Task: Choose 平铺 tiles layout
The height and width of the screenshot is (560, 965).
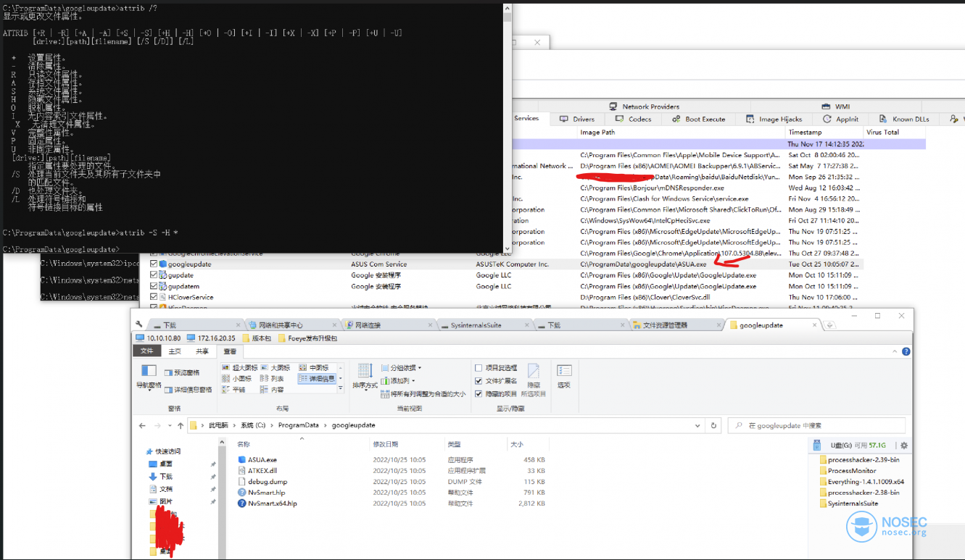Action: click(234, 389)
